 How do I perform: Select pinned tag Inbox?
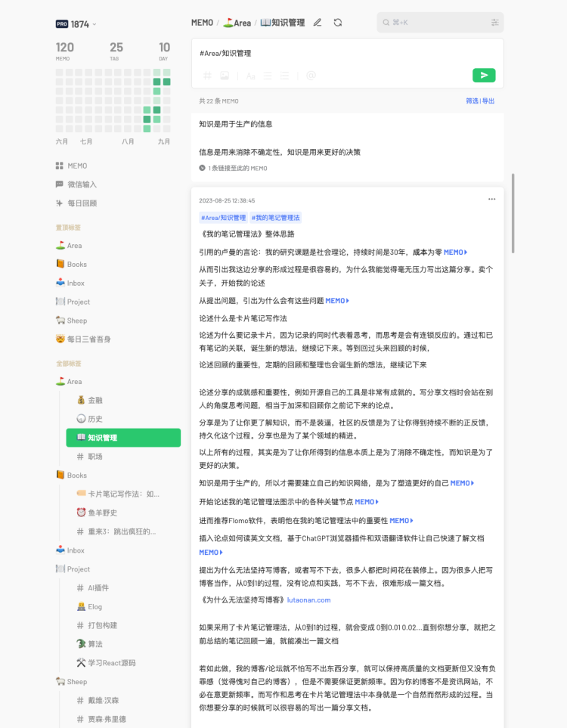pos(70,283)
